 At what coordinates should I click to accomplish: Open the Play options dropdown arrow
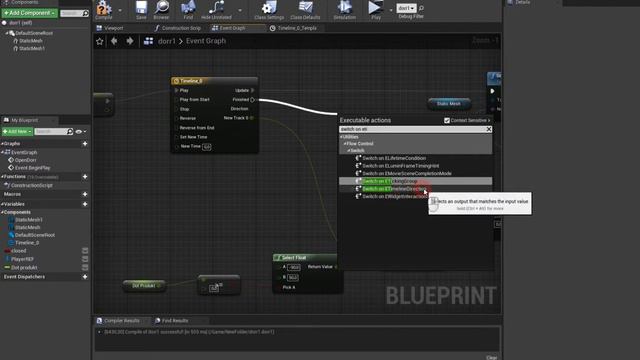(391, 10)
